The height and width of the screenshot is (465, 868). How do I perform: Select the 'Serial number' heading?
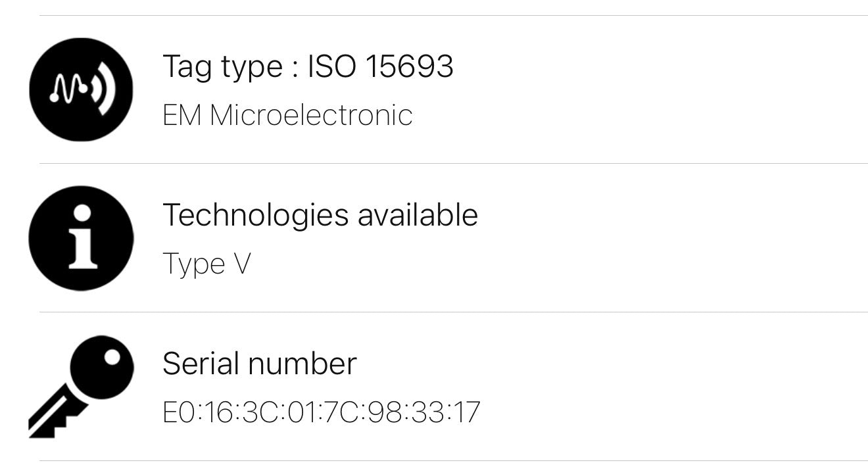tap(259, 363)
